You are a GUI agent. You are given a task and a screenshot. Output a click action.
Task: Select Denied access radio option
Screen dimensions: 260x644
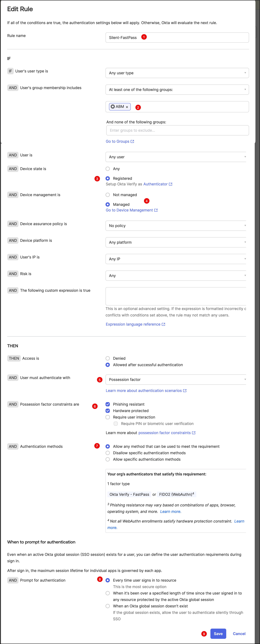(x=108, y=359)
